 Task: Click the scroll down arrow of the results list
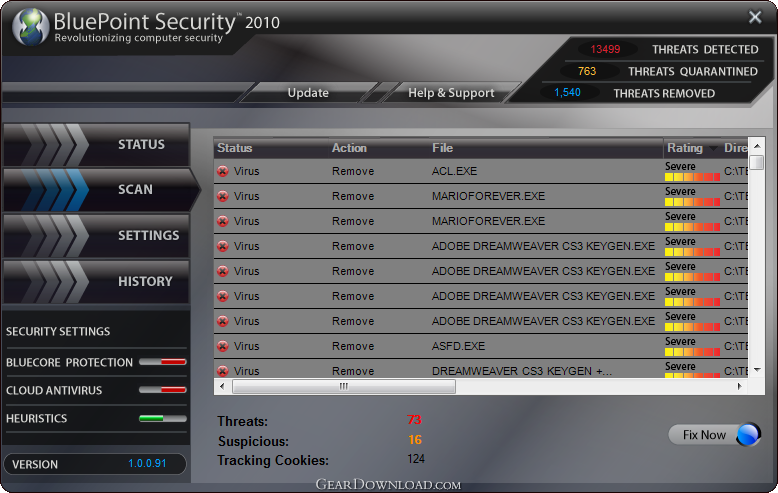(x=757, y=370)
